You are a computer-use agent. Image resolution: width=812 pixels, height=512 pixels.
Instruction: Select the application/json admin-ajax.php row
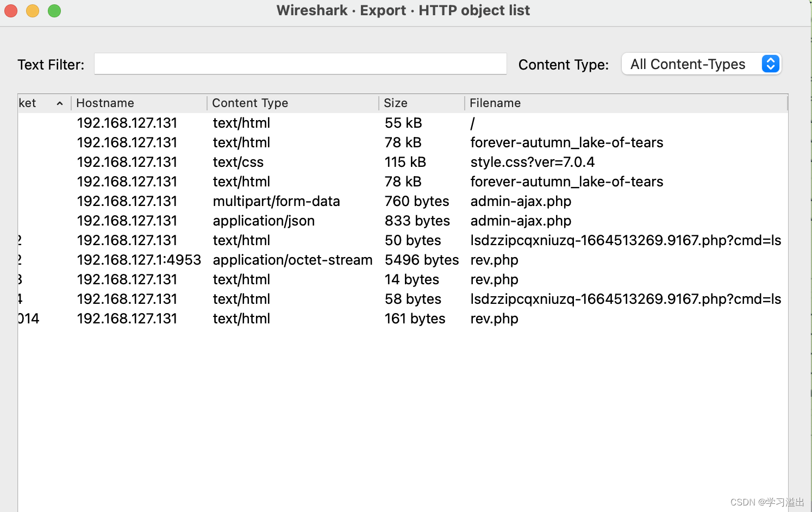point(403,221)
